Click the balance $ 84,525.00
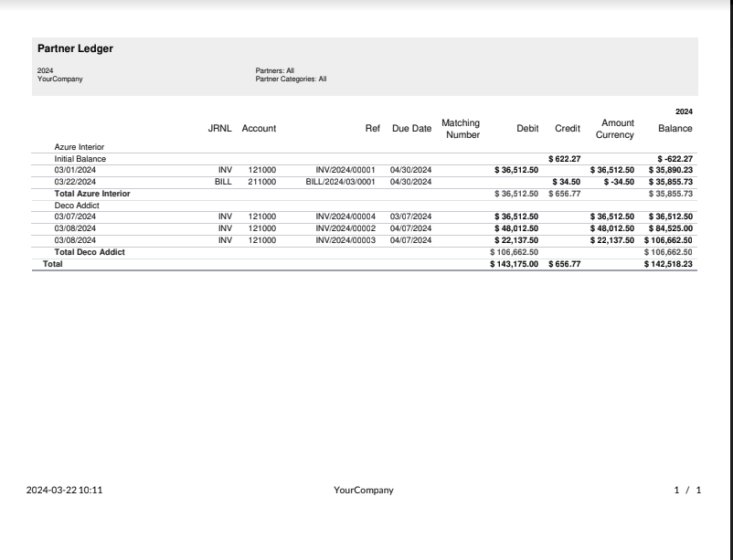Screen dimensions: 733x560 tap(671, 228)
